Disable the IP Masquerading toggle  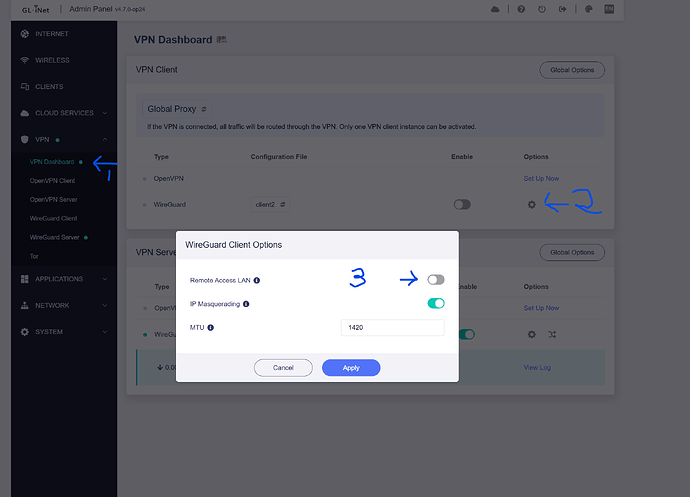(x=435, y=303)
